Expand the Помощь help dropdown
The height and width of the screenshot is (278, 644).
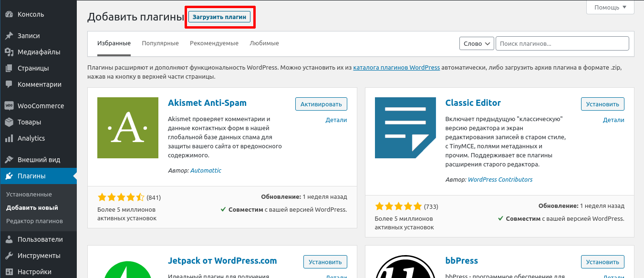610,7
